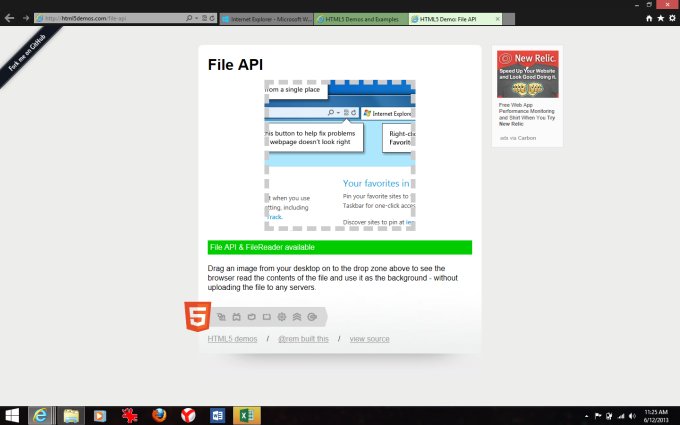Open File Explorer from the taskbar
Image resolution: width=680 pixels, height=425 pixels.
[x=71, y=415]
